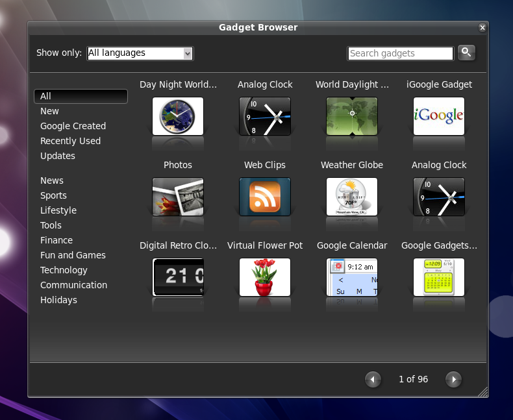Open the All languages dropdown
513x420 pixels.
[140, 53]
